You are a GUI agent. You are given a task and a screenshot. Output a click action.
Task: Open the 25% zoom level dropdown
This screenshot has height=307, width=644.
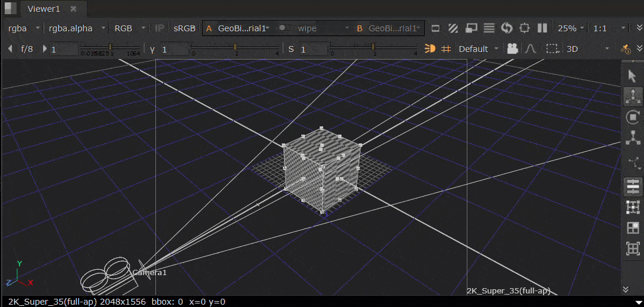571,28
